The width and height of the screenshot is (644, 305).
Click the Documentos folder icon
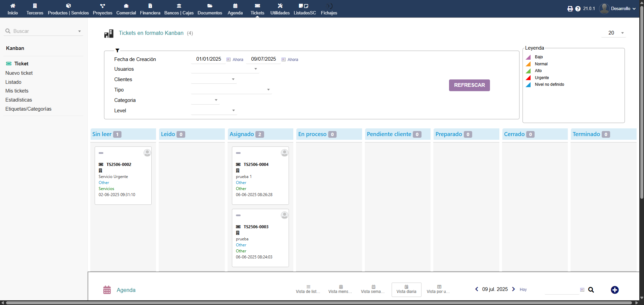(210, 6)
